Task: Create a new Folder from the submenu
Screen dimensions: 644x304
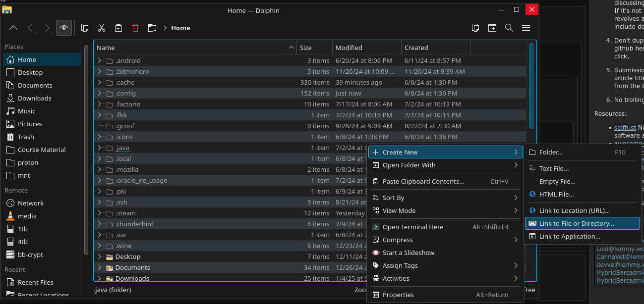Action: click(x=583, y=152)
